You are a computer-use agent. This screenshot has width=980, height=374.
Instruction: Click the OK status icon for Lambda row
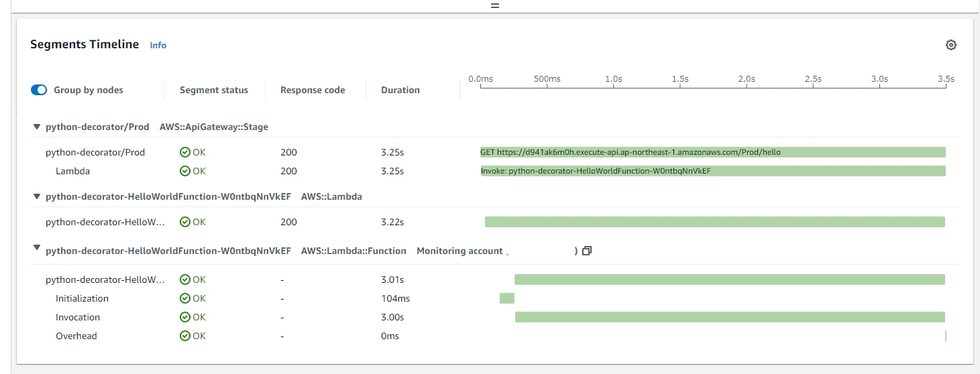pos(185,171)
